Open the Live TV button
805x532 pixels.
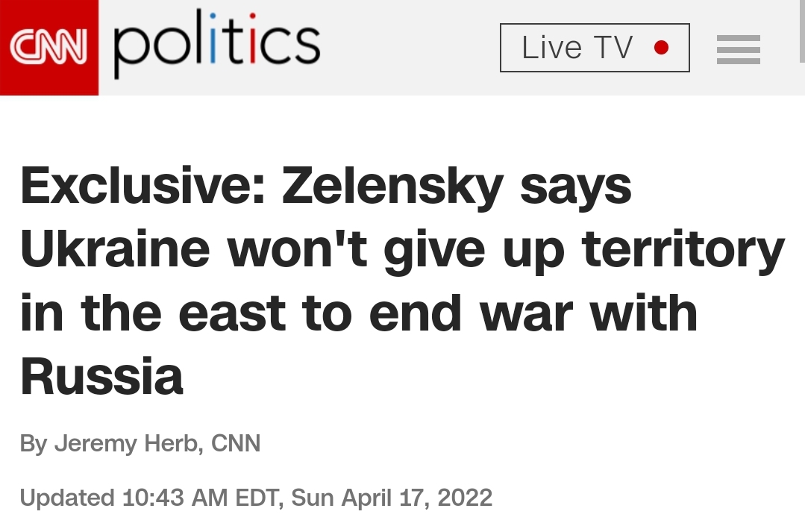(x=595, y=48)
